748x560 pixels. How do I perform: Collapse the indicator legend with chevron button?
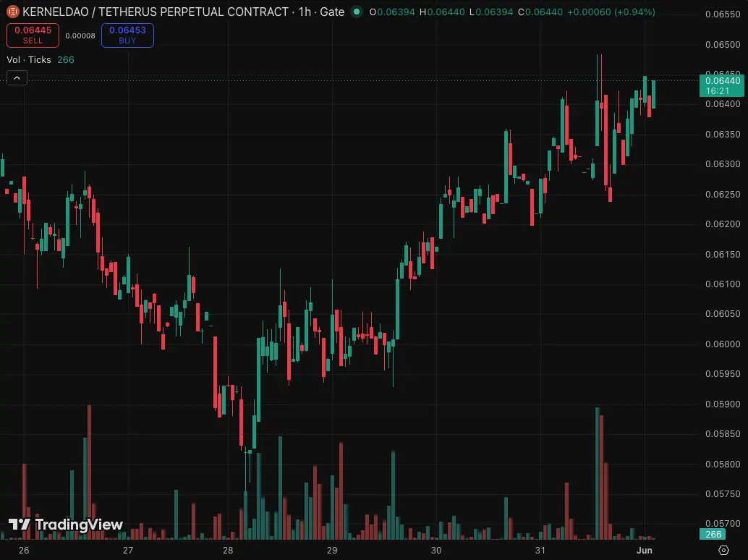point(17,77)
